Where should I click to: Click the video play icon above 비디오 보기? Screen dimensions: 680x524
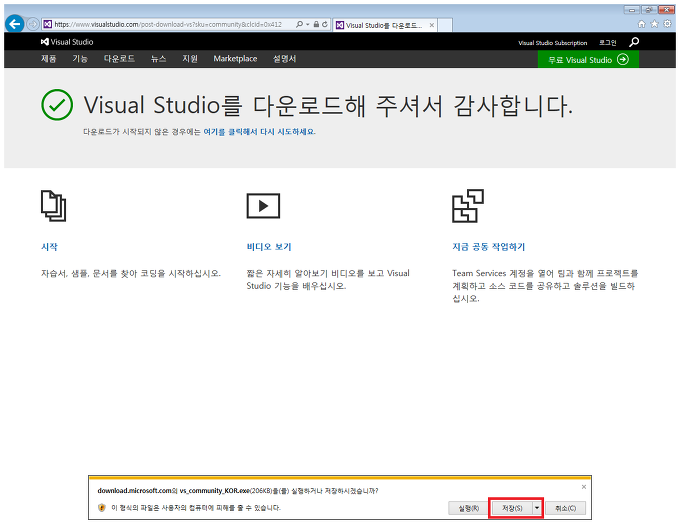click(x=263, y=206)
